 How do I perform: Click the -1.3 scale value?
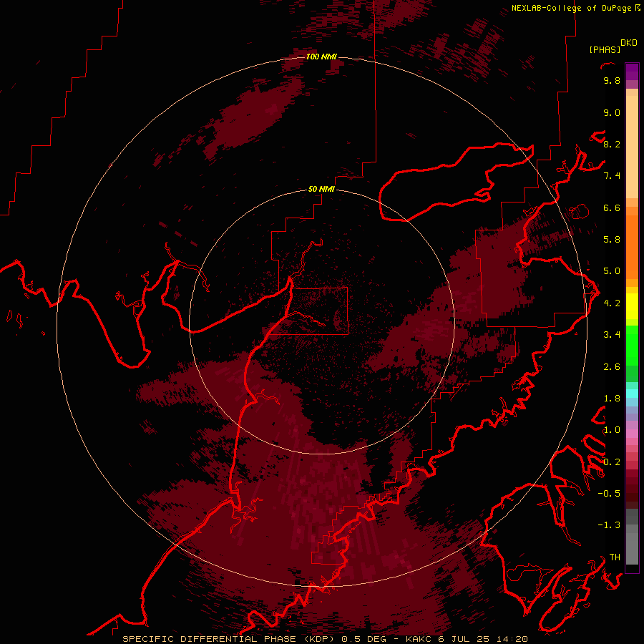coord(609,525)
